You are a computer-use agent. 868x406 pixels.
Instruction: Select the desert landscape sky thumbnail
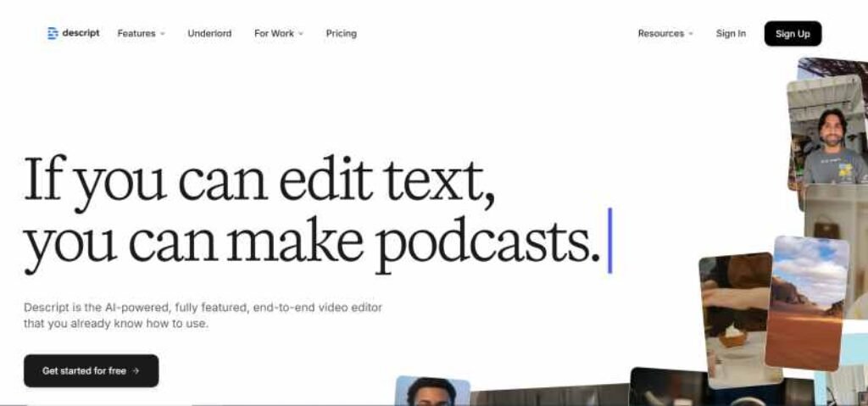pyautogui.click(x=807, y=303)
